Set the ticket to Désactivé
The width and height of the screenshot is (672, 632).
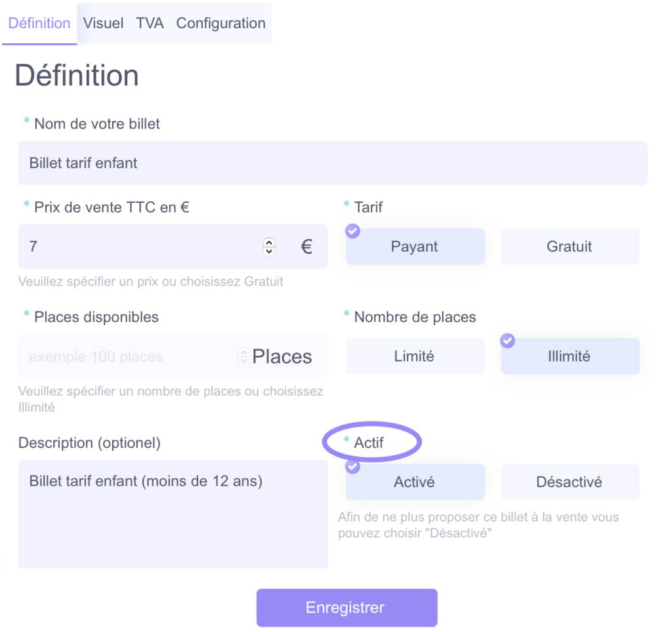(x=570, y=482)
